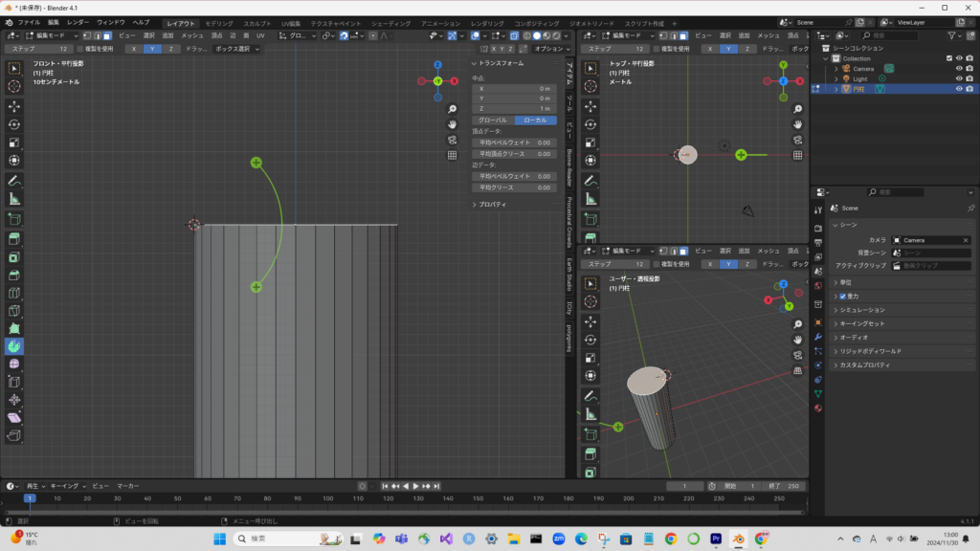Click the active Spin tool icon
980x551 pixels.
point(14,345)
